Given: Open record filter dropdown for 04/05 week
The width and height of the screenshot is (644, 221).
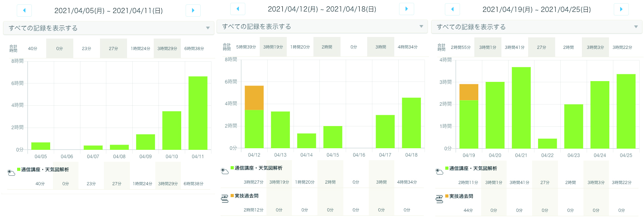Looking at the screenshot, I should click(108, 28).
